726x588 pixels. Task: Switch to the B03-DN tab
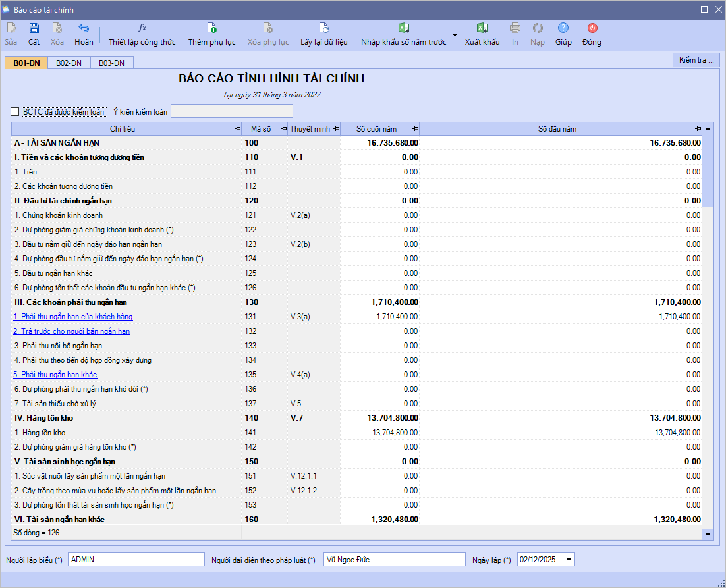tap(111, 63)
